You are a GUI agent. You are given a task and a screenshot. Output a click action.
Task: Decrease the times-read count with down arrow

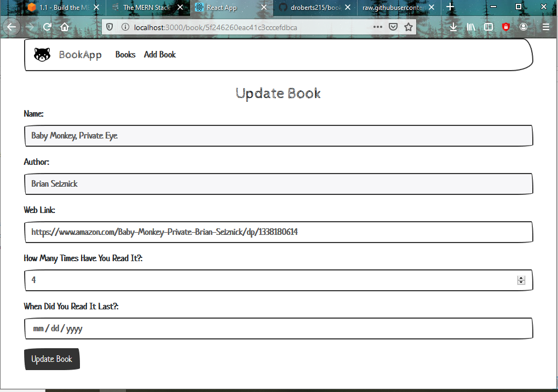(x=521, y=283)
